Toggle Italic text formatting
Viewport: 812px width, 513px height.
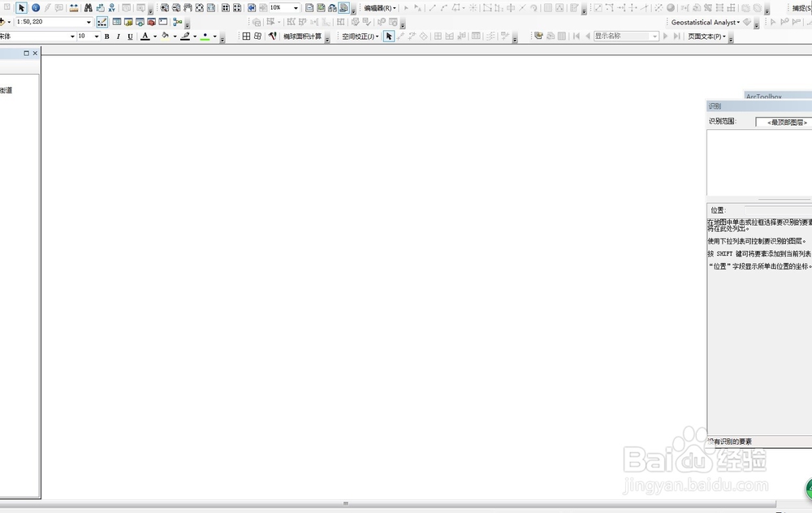tap(118, 37)
